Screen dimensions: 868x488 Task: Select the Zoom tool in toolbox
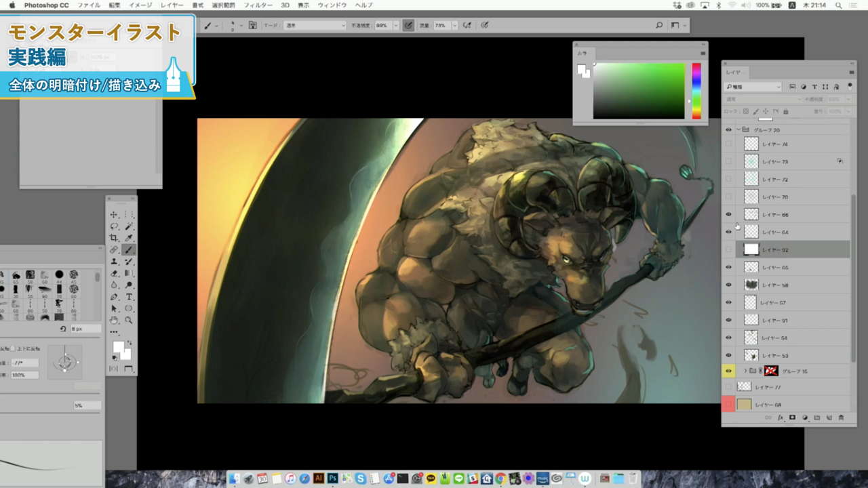129,320
